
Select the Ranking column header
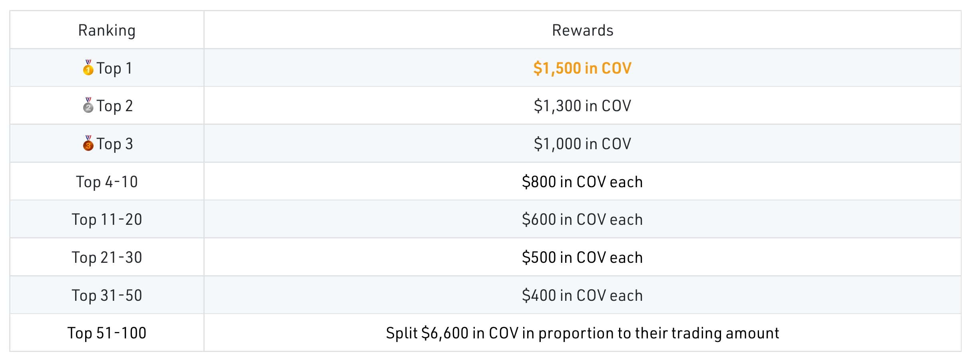coord(107,30)
